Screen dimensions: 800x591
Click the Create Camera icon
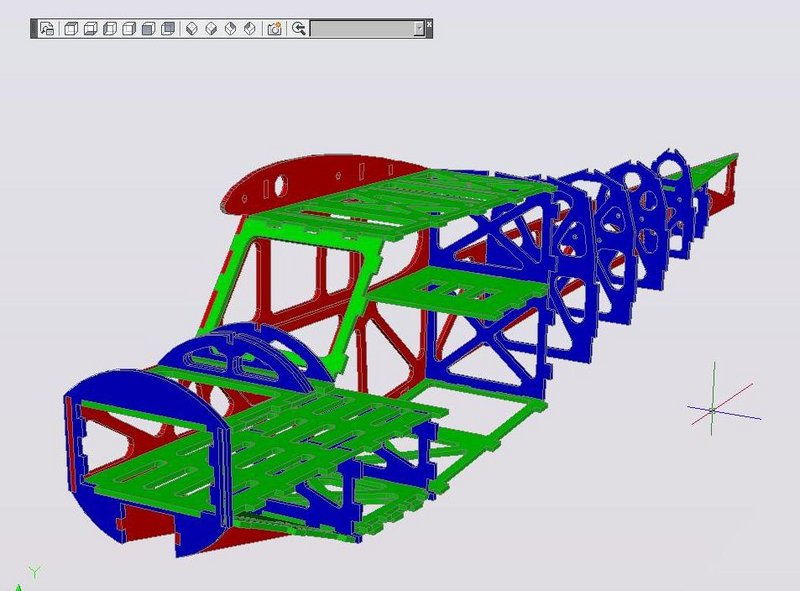pyautogui.click(x=274, y=29)
